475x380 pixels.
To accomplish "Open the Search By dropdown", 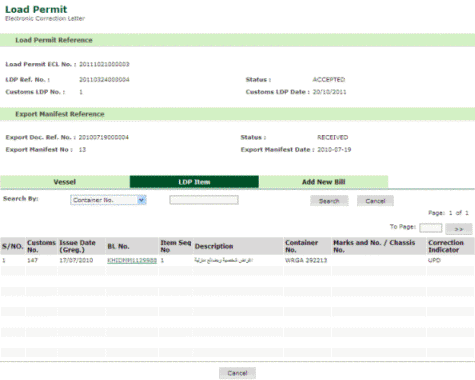I will click(108, 200).
